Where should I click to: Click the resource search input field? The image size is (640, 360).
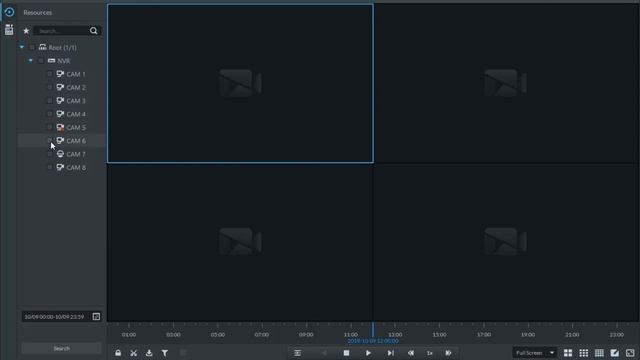click(x=61, y=31)
